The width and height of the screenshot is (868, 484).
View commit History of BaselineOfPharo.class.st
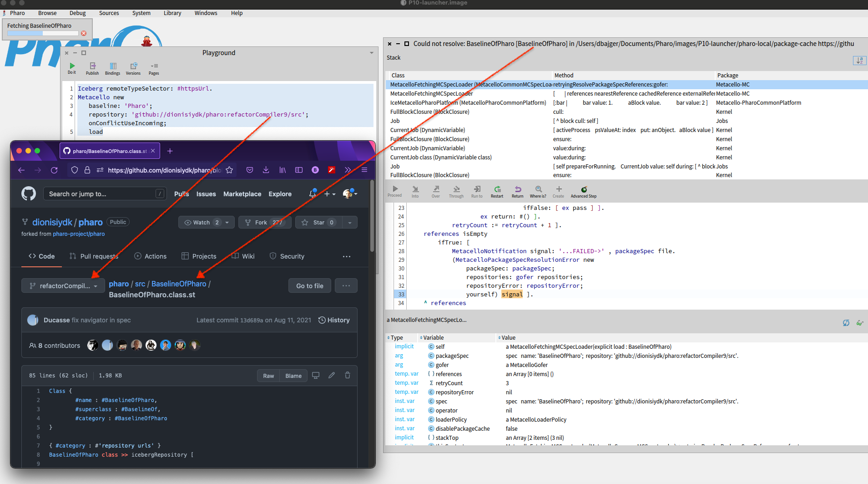(334, 320)
